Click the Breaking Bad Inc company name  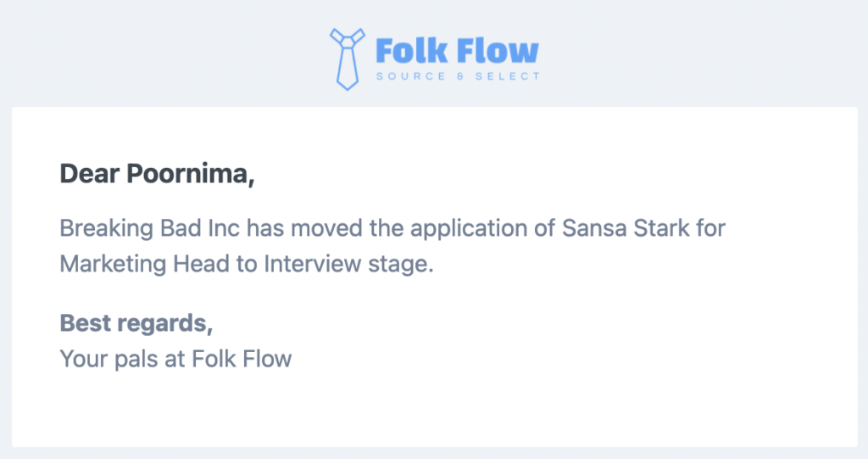coord(149,228)
